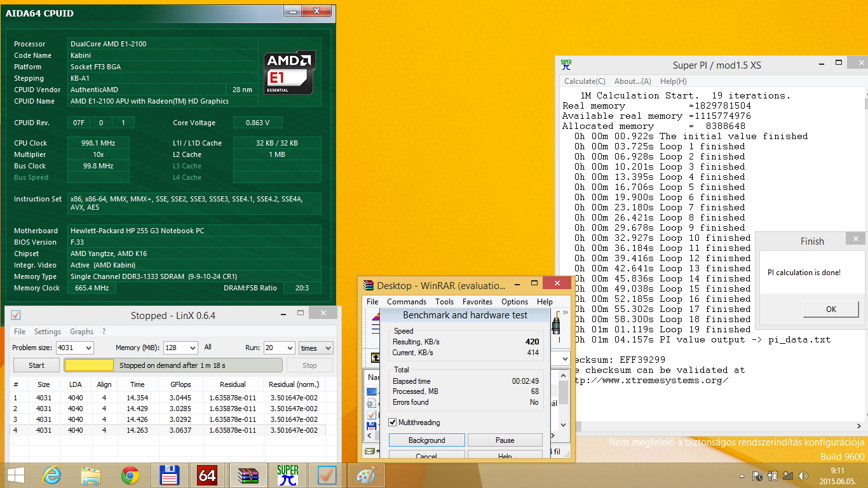
Task: Open the Memory (MiB) dropdown in LinX
Action: pyautogui.click(x=180, y=348)
